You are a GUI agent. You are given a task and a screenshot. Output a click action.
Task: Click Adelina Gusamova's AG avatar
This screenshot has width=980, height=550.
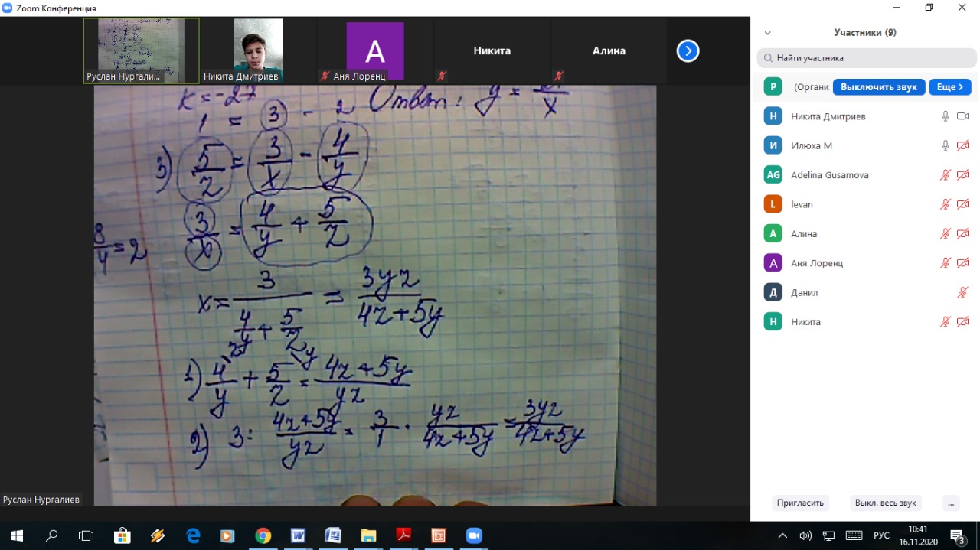tap(773, 175)
